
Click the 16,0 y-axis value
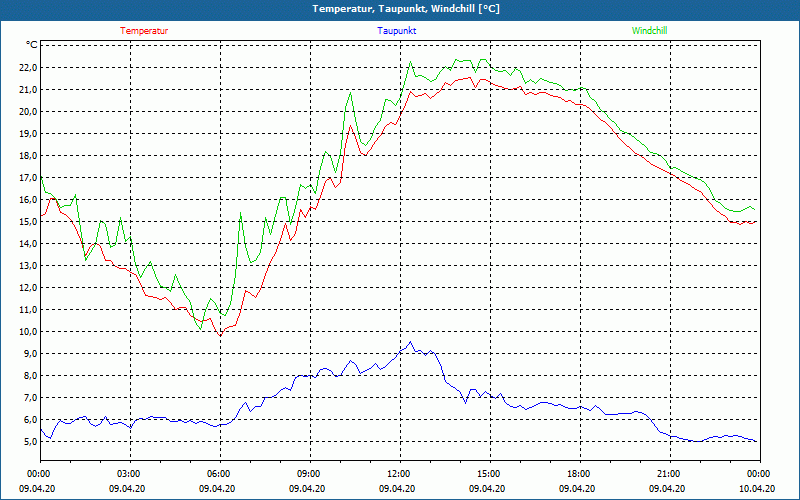(29, 199)
